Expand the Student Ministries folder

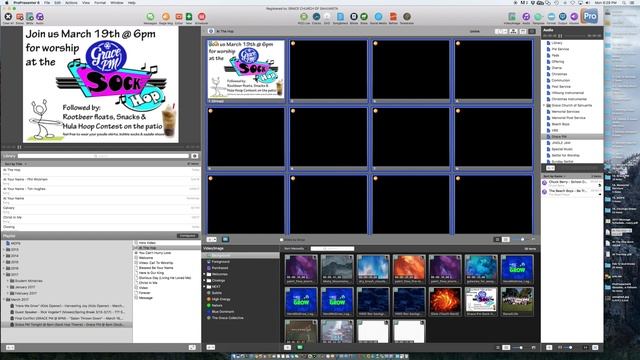8,281
